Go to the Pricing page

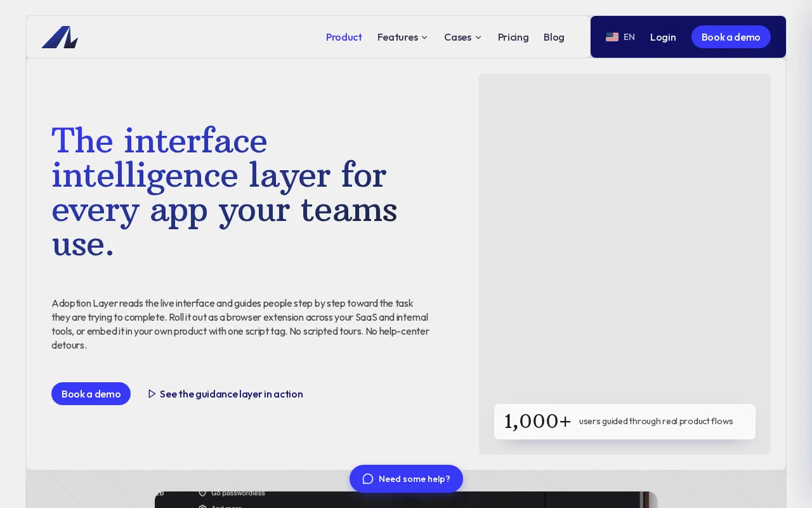(513, 37)
